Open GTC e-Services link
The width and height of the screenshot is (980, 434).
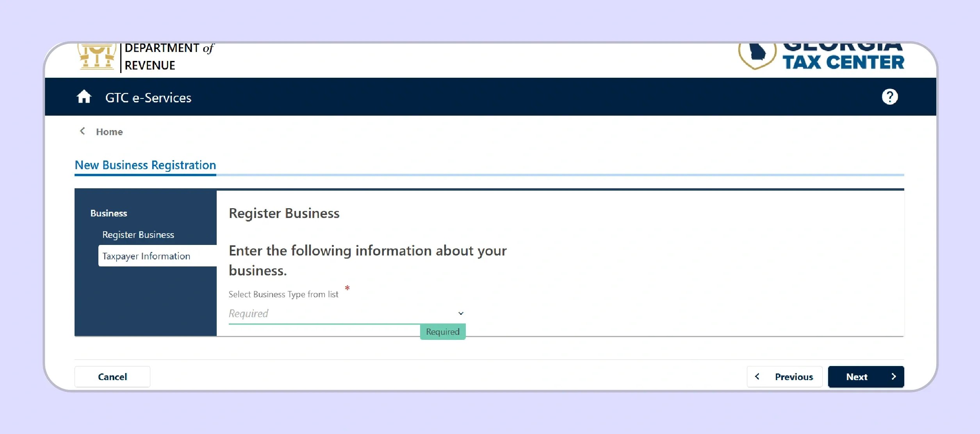coord(148,98)
